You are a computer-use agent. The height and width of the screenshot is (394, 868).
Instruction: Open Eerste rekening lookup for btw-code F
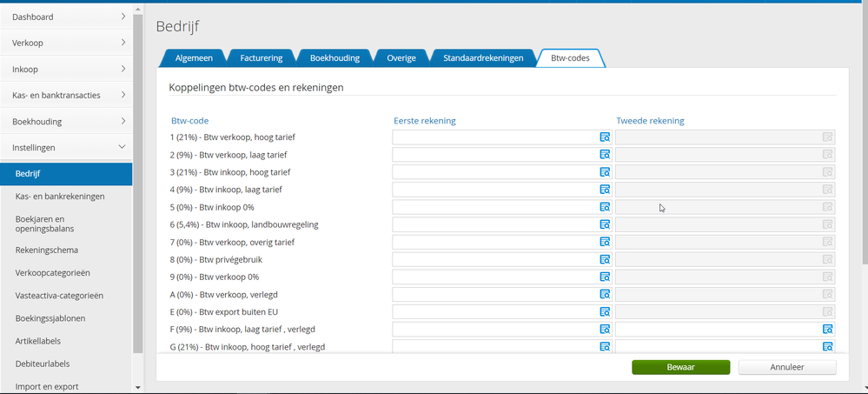pyautogui.click(x=605, y=329)
